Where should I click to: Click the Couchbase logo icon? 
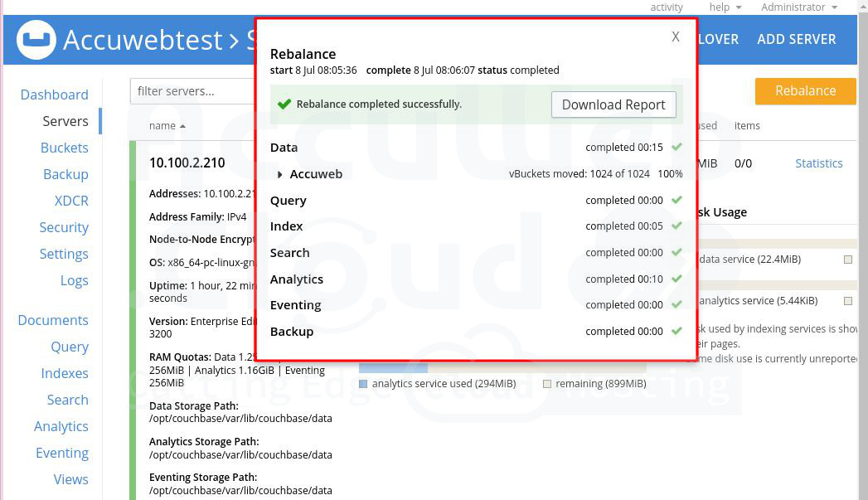(36, 39)
